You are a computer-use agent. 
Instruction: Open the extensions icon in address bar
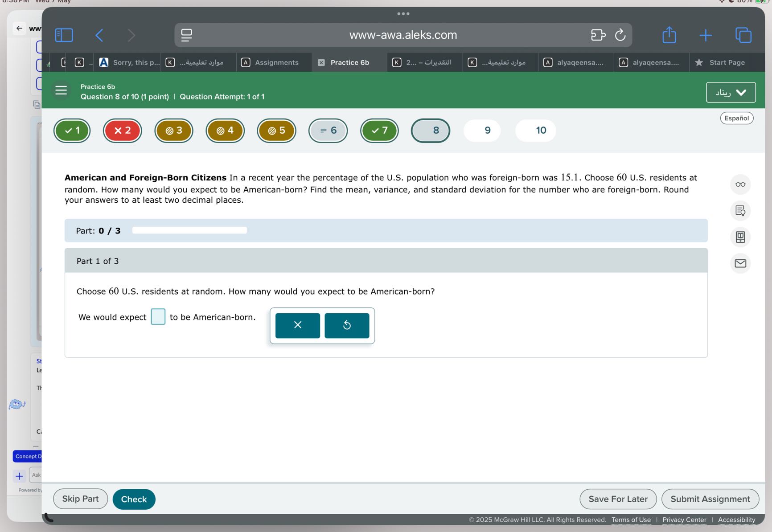[x=598, y=35]
